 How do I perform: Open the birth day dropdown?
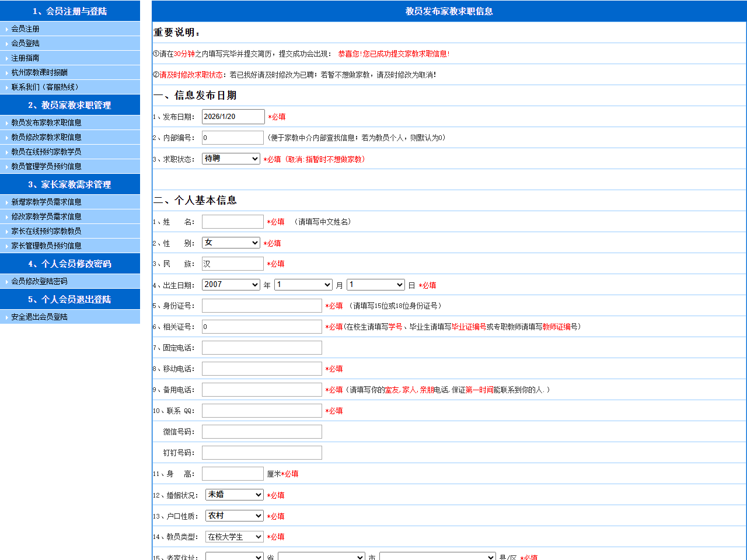[375, 285]
